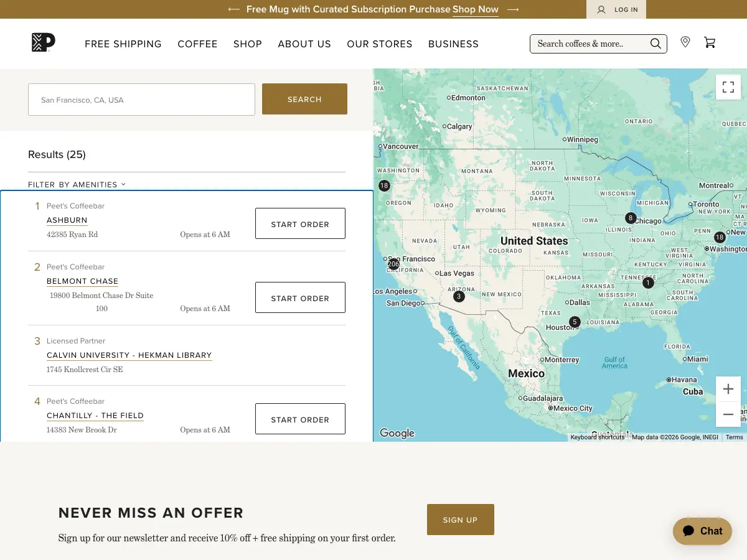Open Chantilly - The Field store link
The image size is (747, 560).
(95, 416)
